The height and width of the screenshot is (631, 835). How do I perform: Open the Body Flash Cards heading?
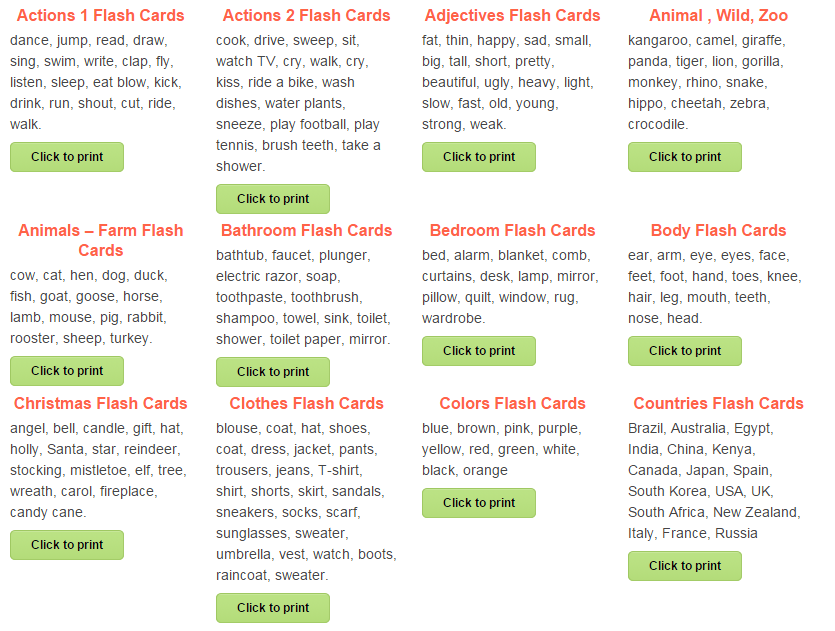point(718,231)
